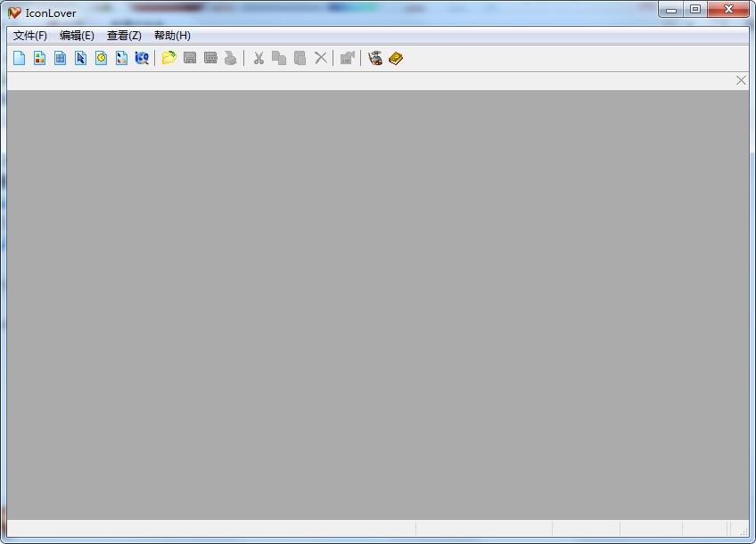Create a new icon library
756x544 pixels.
(x=61, y=58)
